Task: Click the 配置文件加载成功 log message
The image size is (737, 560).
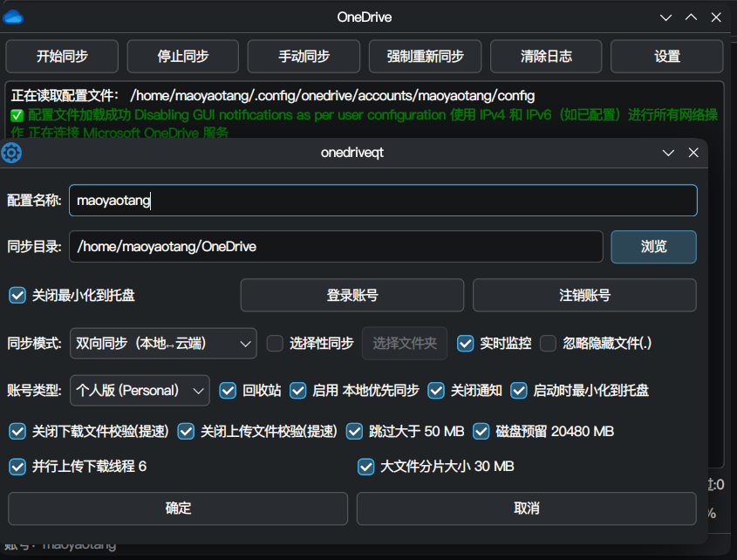Action: pos(79,115)
